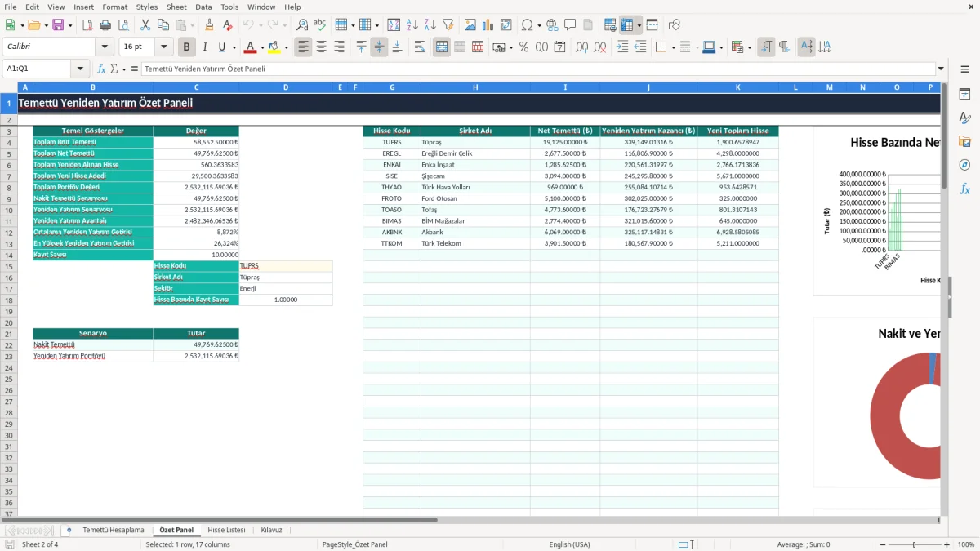The width and height of the screenshot is (980, 551).
Task: Click Add Decimal Place icon
Action: 581,47
